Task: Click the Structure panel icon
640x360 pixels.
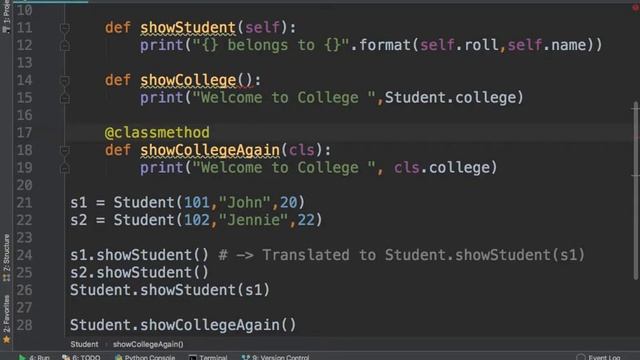Action: [6, 278]
